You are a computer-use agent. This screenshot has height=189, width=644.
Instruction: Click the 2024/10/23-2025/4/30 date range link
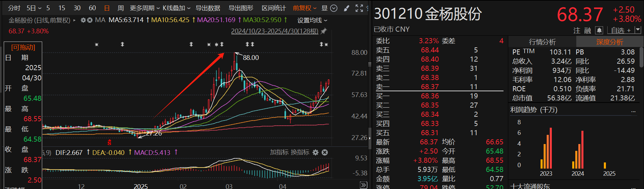pos(275,31)
